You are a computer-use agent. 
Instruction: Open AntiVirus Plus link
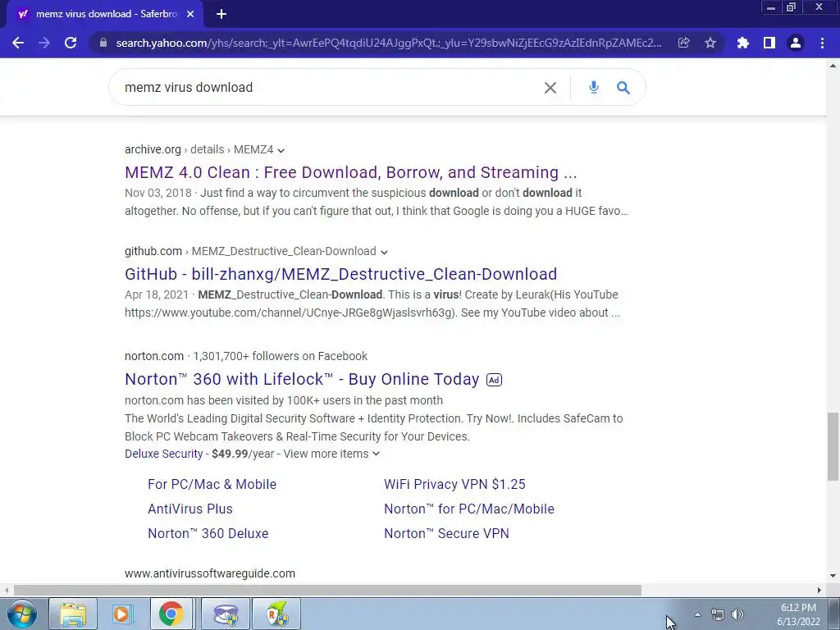coord(190,509)
